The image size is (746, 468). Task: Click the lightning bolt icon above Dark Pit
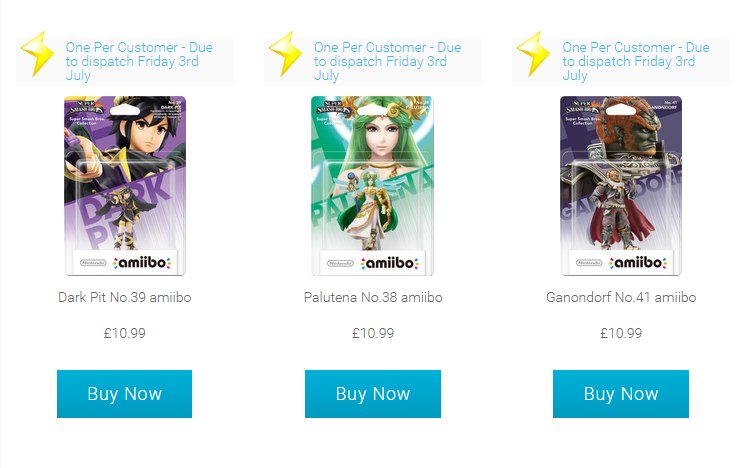coord(37,54)
